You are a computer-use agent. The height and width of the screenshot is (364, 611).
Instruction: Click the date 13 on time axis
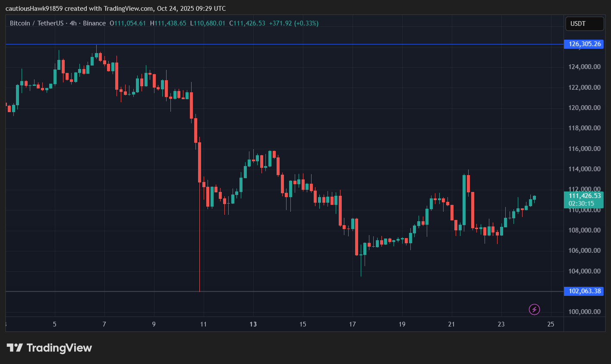tap(253, 324)
